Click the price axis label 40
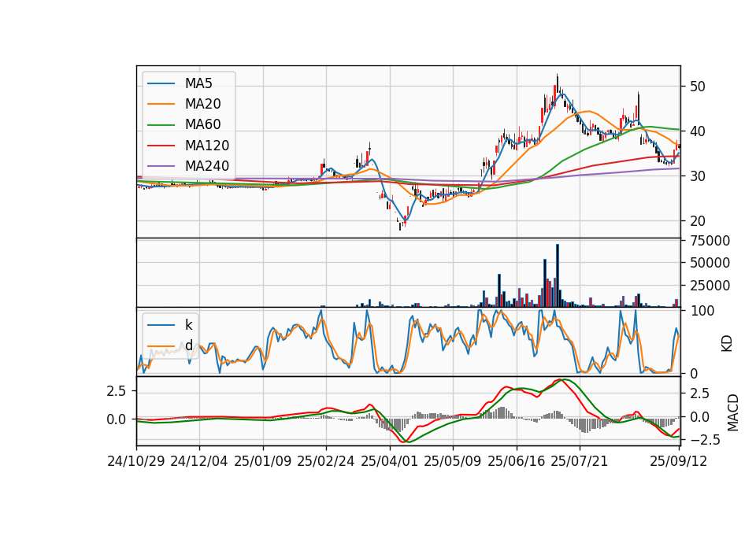Screen dimensions: 756x543 [698, 131]
